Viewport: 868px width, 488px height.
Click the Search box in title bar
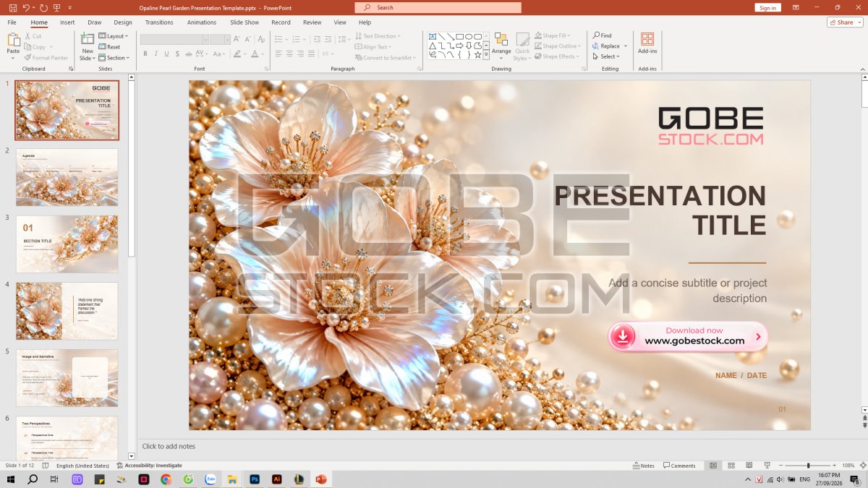click(x=438, y=7)
